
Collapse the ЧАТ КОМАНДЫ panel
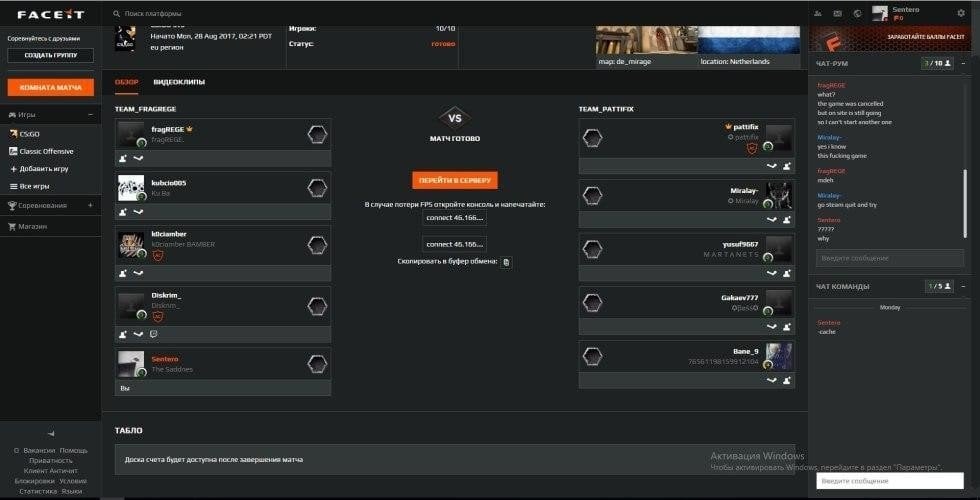(964, 286)
